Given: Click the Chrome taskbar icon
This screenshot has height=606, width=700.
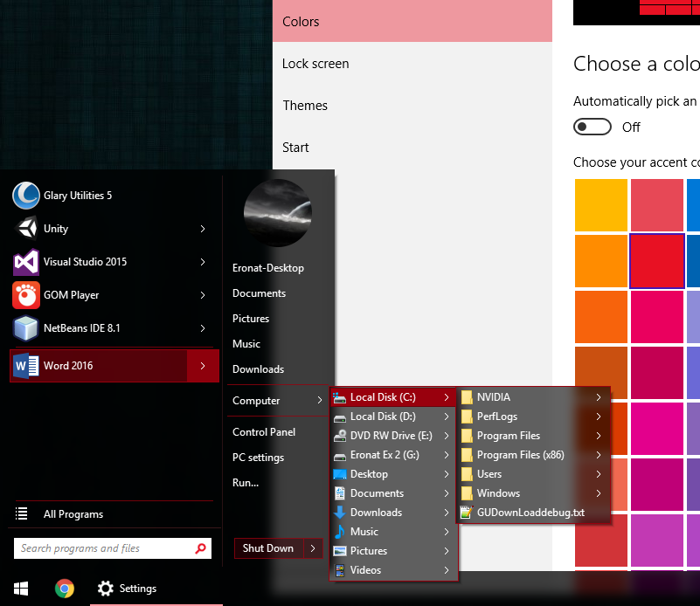Looking at the screenshot, I should pos(64,589).
